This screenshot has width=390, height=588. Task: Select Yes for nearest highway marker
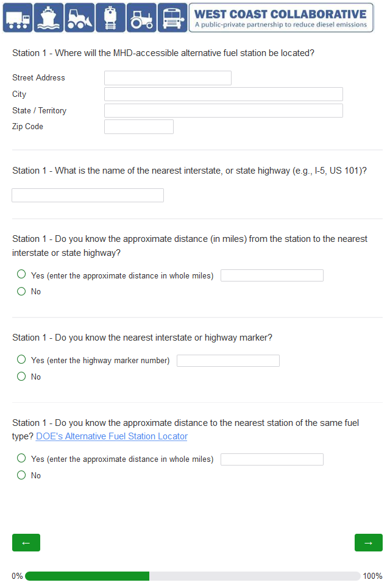(x=22, y=360)
